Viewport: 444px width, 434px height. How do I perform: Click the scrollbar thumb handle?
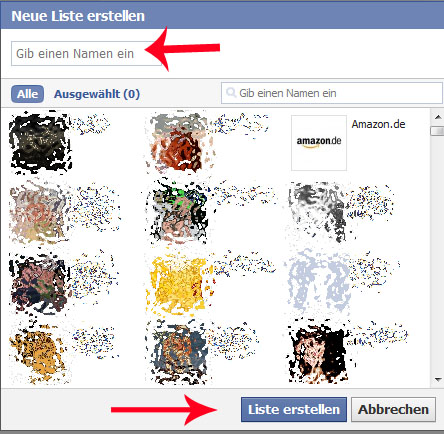coord(437,131)
